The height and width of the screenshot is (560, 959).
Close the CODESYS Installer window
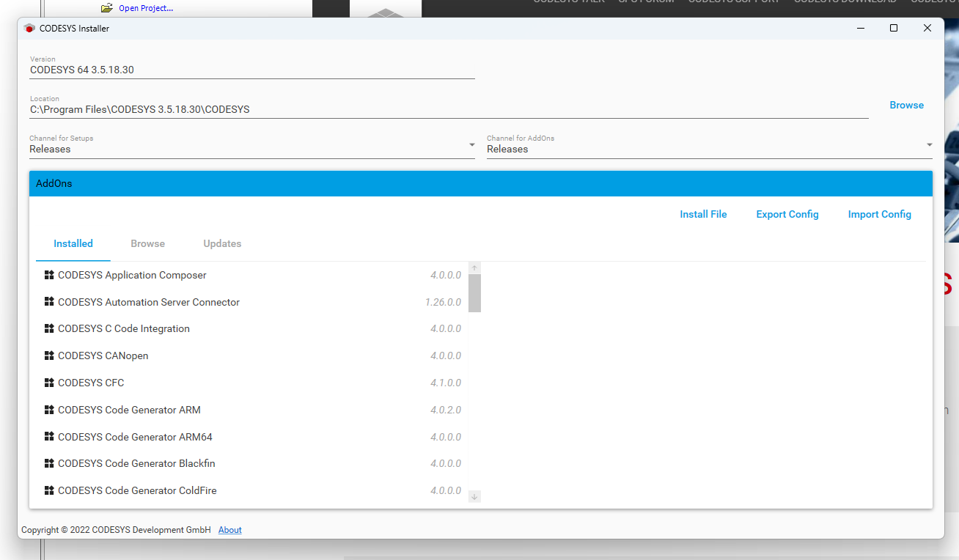click(x=927, y=28)
